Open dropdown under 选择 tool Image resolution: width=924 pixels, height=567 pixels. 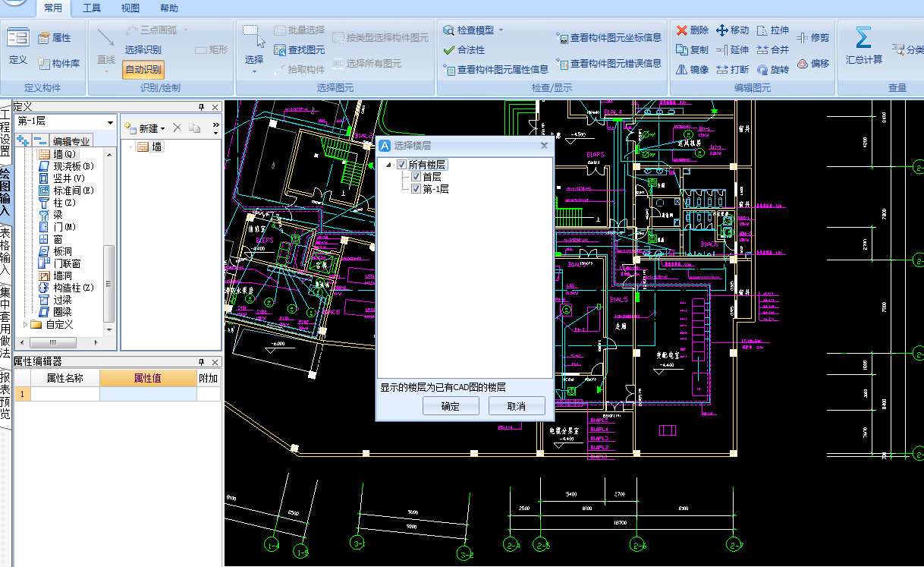pyautogui.click(x=253, y=71)
